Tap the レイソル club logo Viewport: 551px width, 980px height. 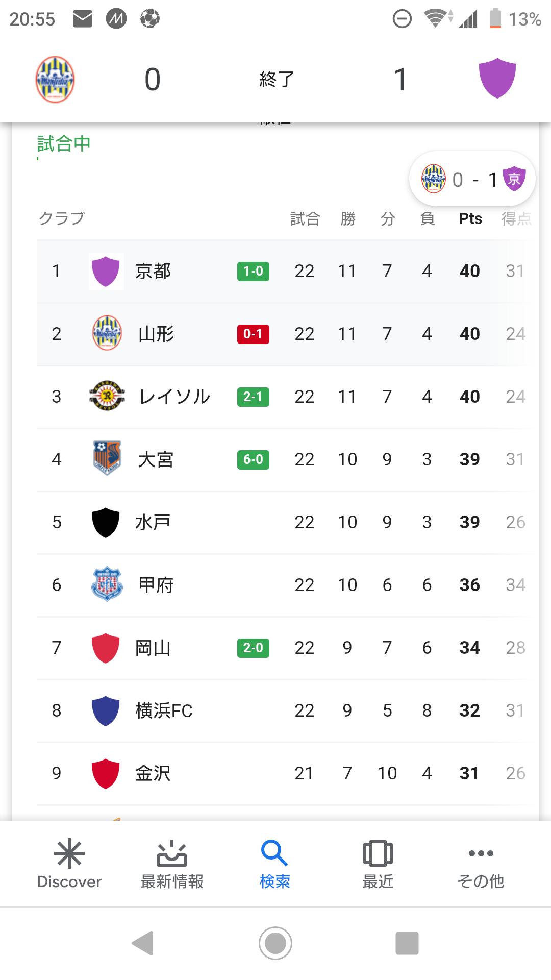[107, 396]
